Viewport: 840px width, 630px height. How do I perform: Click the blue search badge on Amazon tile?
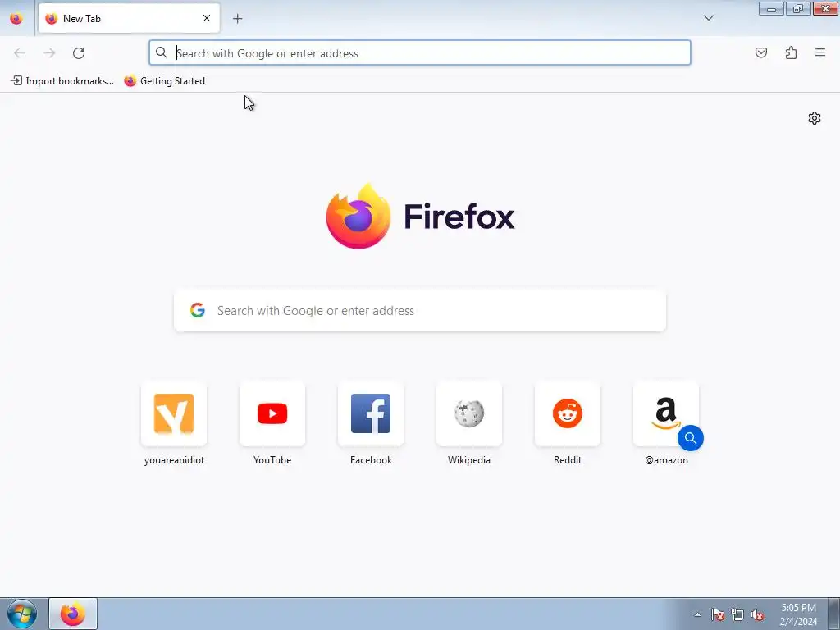pyautogui.click(x=691, y=438)
